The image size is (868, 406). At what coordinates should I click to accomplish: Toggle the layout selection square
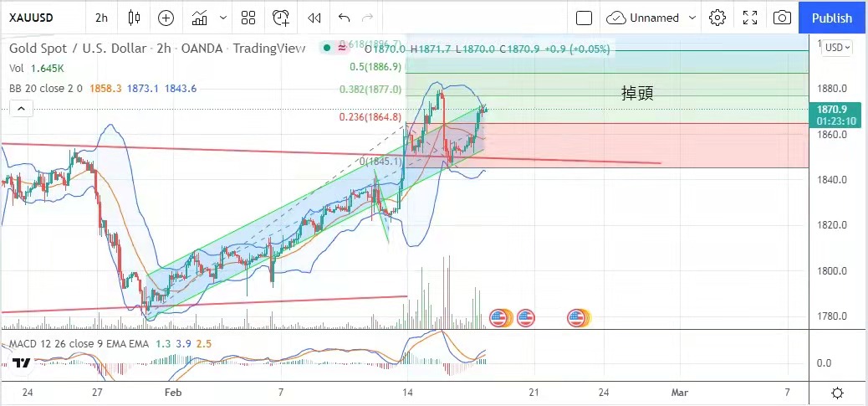point(585,18)
